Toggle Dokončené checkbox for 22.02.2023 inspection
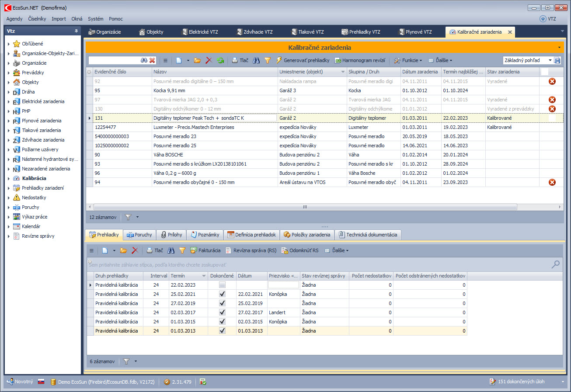 (222, 285)
